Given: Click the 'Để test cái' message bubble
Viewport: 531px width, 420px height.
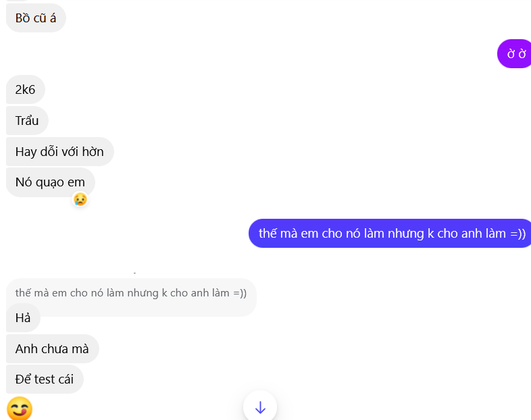Looking at the screenshot, I should [45, 379].
